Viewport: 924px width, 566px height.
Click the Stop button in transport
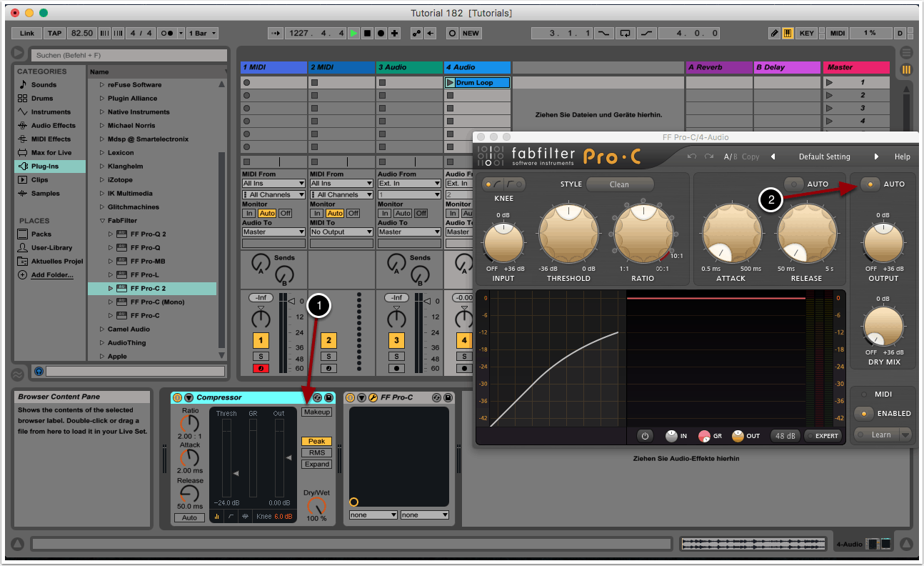click(x=367, y=34)
